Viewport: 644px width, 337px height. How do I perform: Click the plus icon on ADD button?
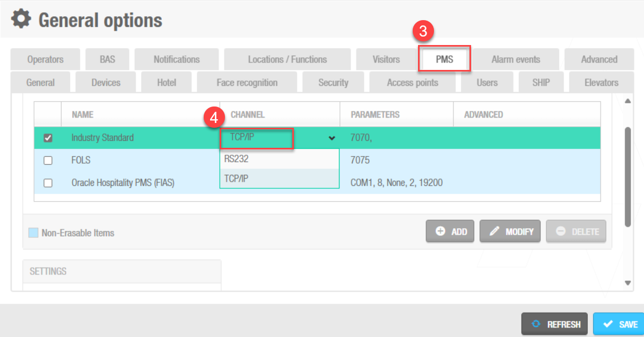pos(440,232)
